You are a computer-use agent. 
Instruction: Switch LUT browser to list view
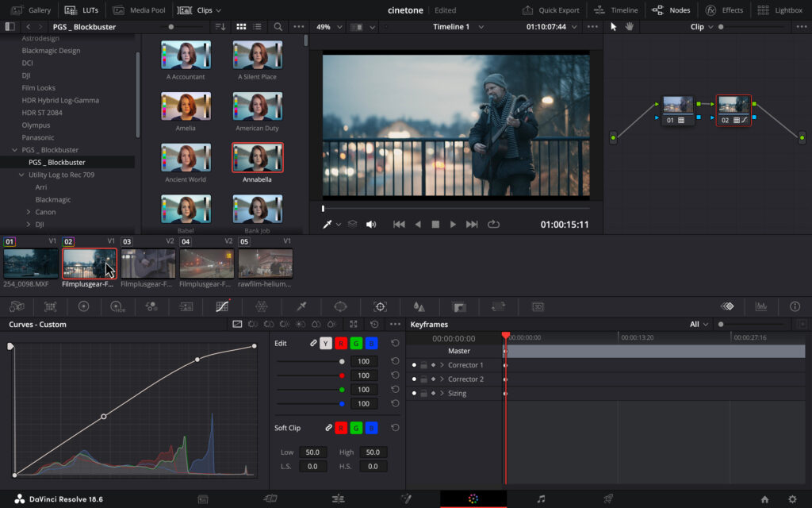tap(257, 27)
